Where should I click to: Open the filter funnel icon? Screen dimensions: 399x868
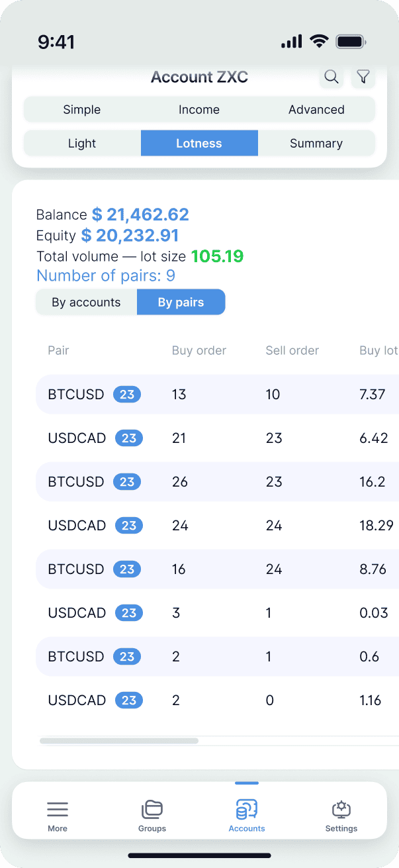[x=363, y=77]
